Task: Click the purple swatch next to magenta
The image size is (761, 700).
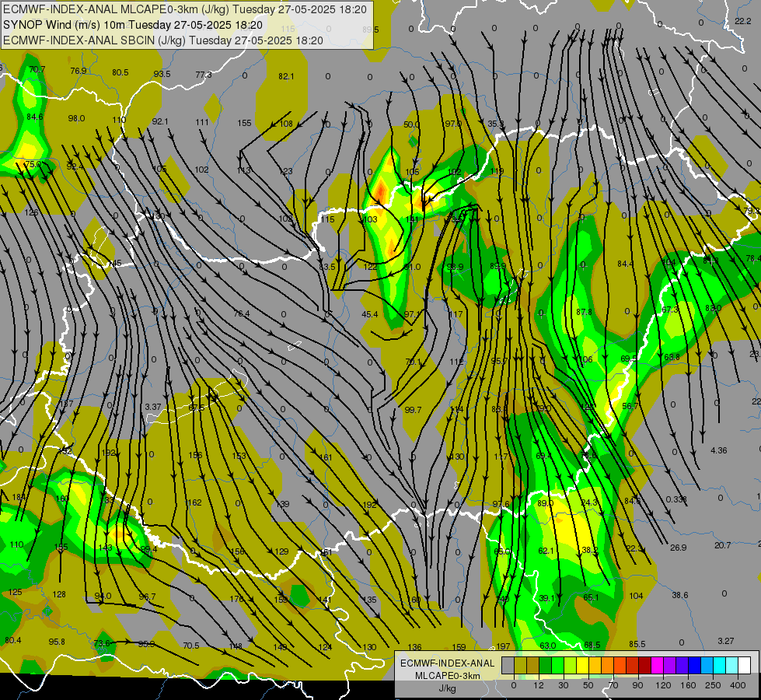Action: coord(670,665)
